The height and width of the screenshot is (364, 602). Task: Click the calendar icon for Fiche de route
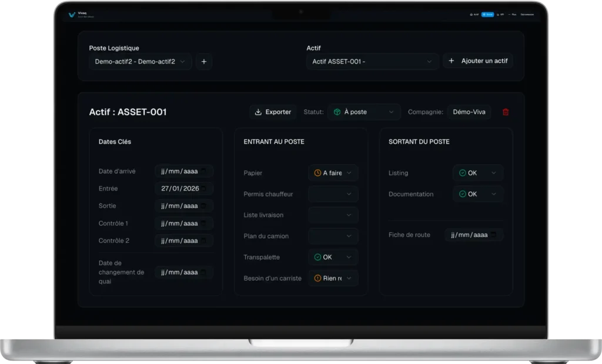point(494,235)
